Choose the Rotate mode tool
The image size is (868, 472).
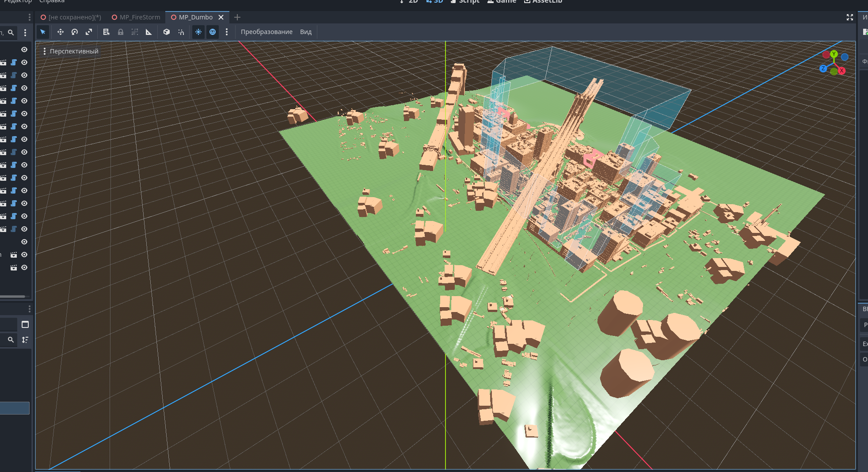(75, 32)
